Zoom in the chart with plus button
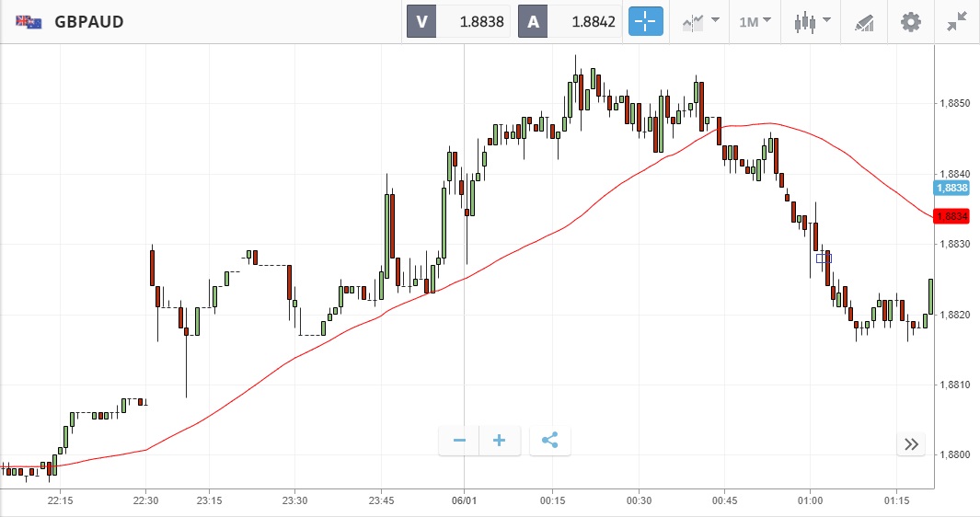This screenshot has width=980, height=517. pos(500,441)
